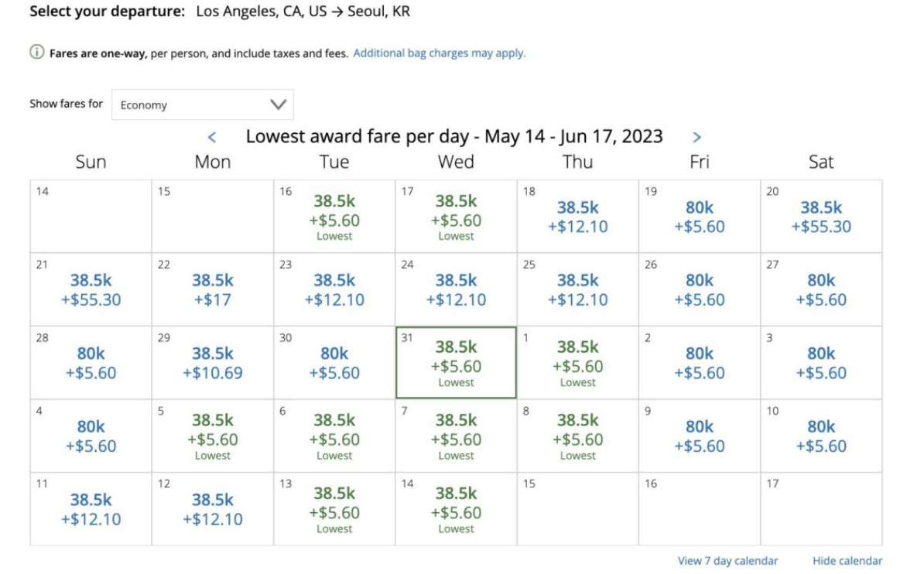Select May 22 fare 38.5k +$17
This screenshot has width=924, height=574.
(x=213, y=289)
